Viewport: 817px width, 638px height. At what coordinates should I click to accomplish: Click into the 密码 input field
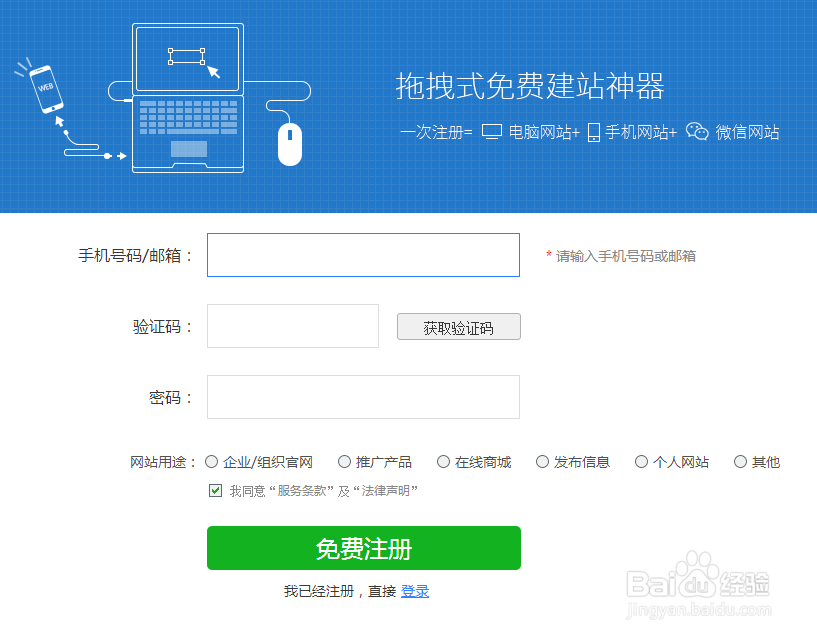click(x=363, y=397)
